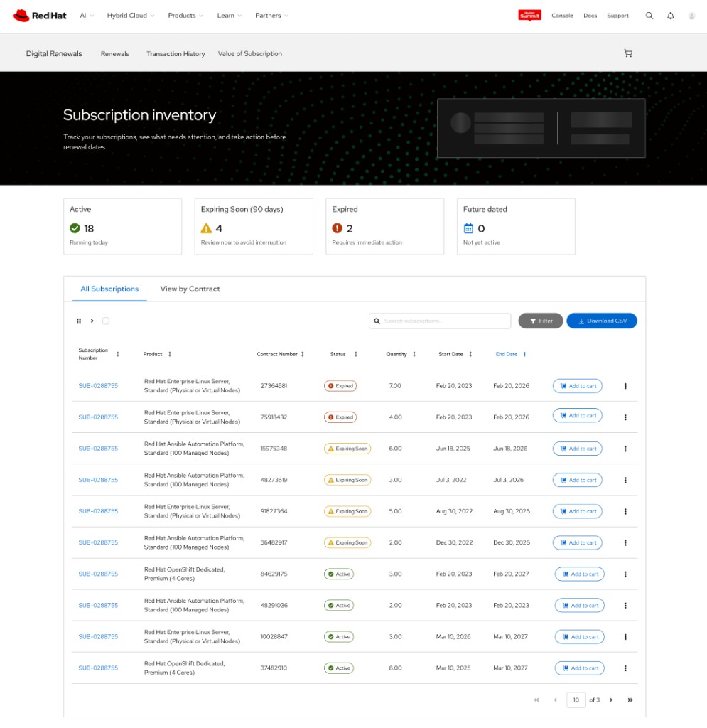Open SUB-0288755 link for contract 91827364
Image resolution: width=707 pixels, height=728 pixels.
98,511
